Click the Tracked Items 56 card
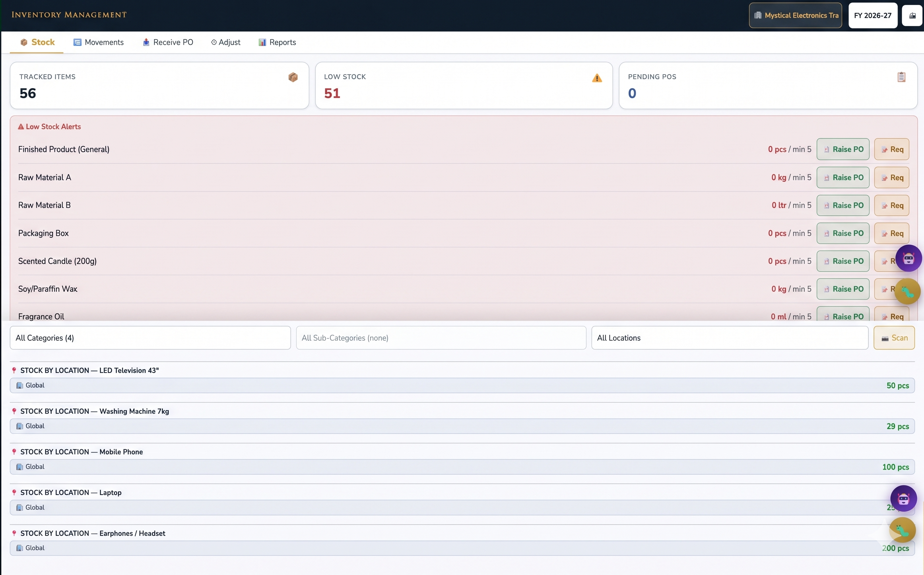This screenshot has width=924, height=575. (x=159, y=86)
